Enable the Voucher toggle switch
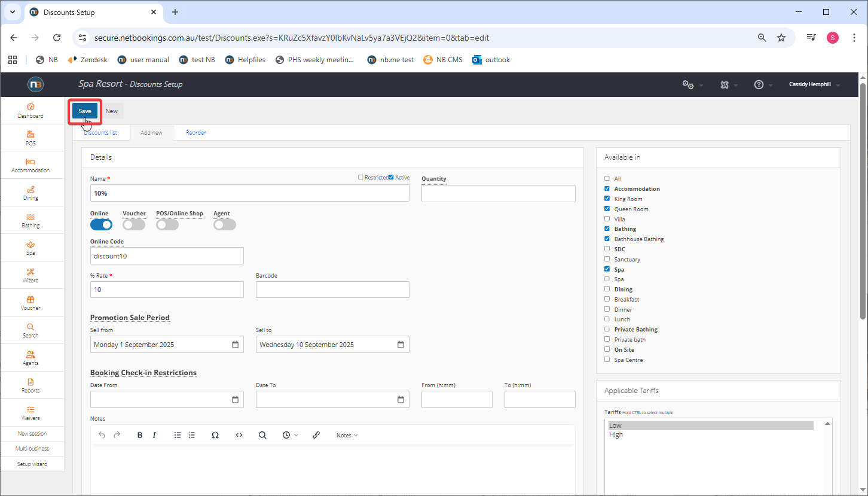This screenshot has width=868, height=496. tap(134, 224)
